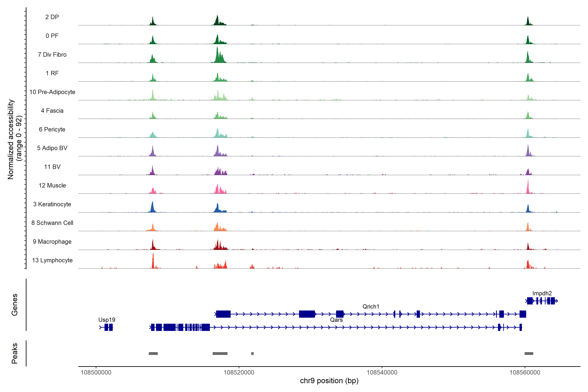
Task: Select the 12 Muscle track label
Action: 52,186
